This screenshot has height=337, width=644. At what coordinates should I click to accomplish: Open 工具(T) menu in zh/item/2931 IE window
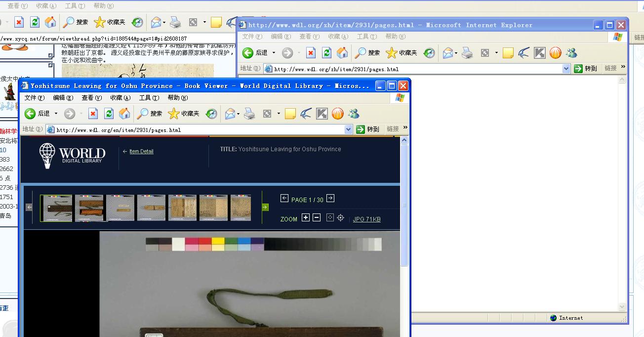tap(366, 37)
